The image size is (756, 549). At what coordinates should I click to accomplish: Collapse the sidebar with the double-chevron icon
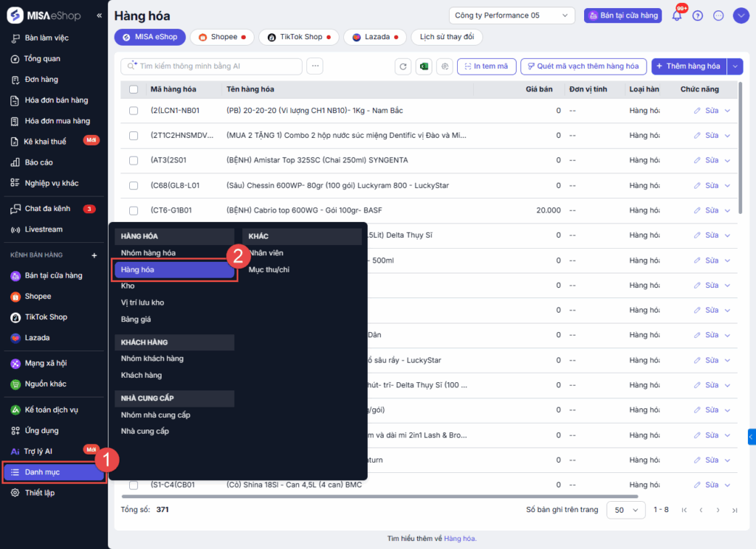click(x=100, y=15)
